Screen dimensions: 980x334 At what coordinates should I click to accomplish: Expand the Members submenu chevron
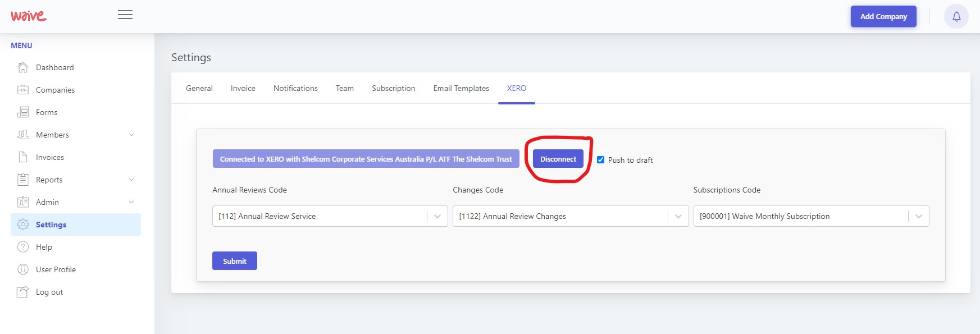point(131,135)
